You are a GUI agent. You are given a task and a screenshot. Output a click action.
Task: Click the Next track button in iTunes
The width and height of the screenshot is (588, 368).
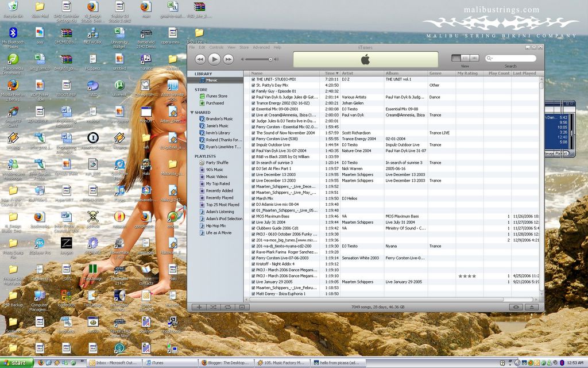[228, 59]
